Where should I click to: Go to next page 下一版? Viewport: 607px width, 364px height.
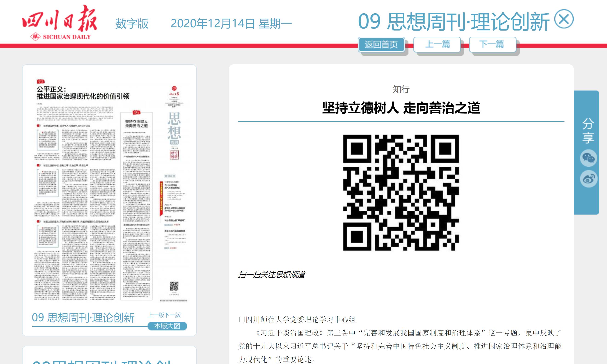tap(172, 315)
